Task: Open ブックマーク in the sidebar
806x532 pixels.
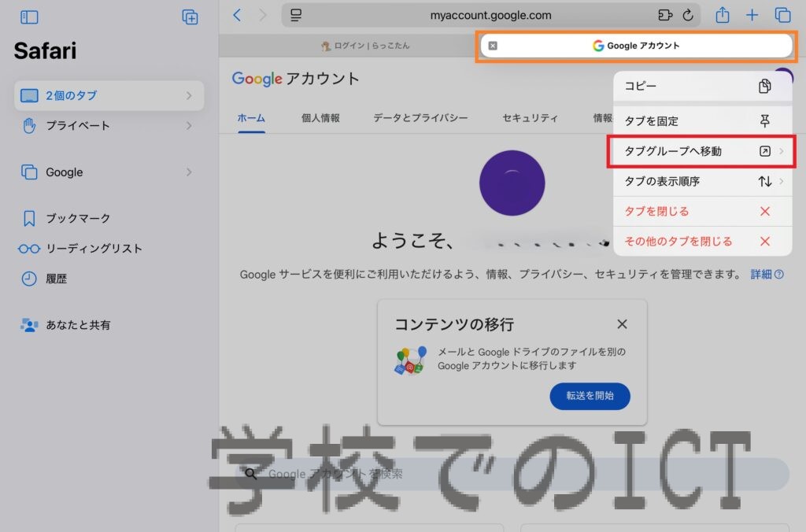Action: [109, 218]
